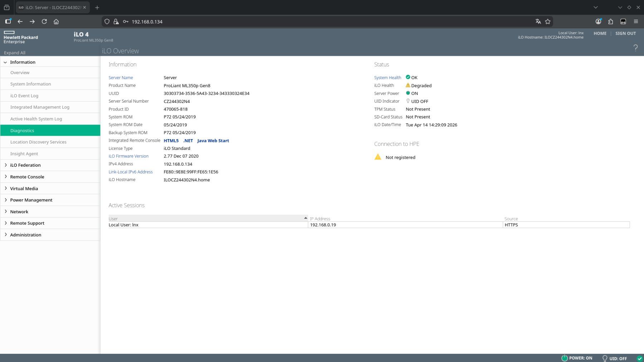Click the Server Power ON green icon

pyautogui.click(x=408, y=93)
